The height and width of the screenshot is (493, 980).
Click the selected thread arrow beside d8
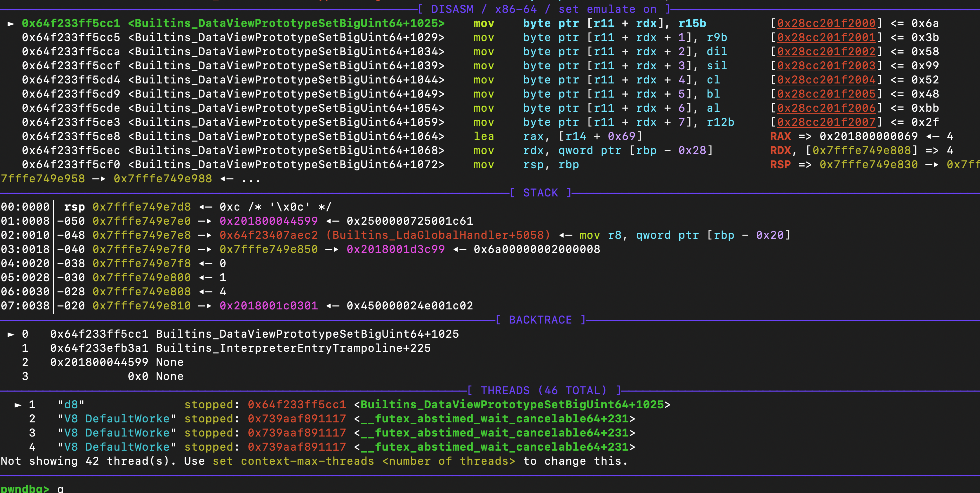tap(18, 405)
